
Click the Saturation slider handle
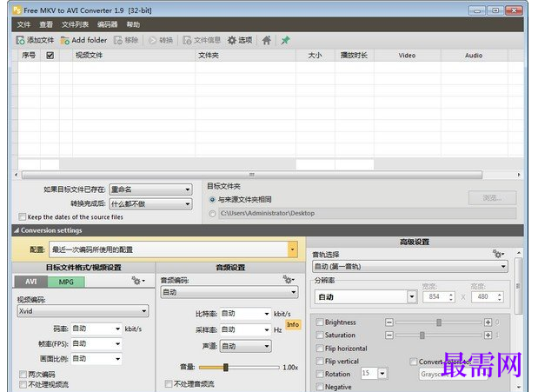422,335
